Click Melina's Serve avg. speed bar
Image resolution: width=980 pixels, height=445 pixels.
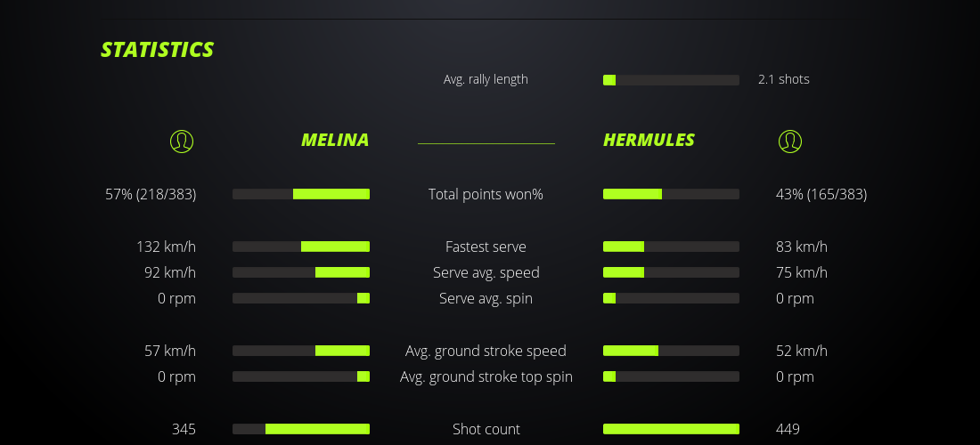[301, 272]
